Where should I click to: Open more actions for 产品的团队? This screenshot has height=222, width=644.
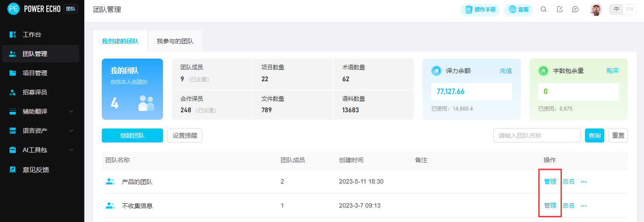(x=584, y=182)
